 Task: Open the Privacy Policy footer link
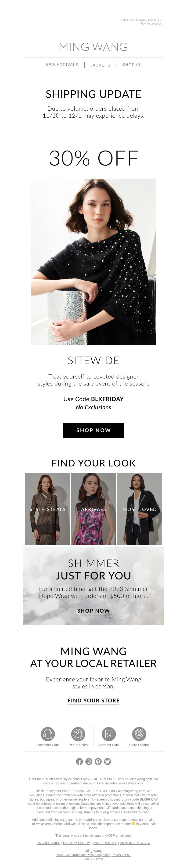coord(77,843)
